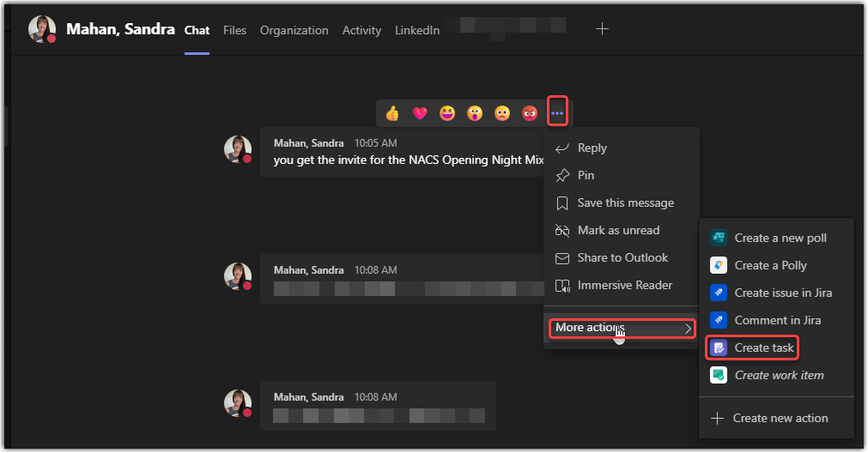Choose Create issue in Jira

782,293
